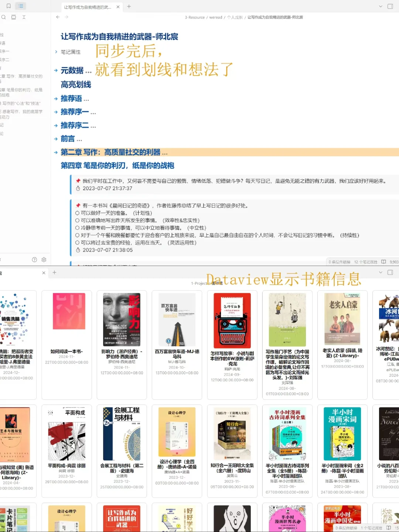The width and height of the screenshot is (399, 532).
Task: Open 半小时漫画世界名著 cover in bottom row
Action: click(x=287, y=519)
